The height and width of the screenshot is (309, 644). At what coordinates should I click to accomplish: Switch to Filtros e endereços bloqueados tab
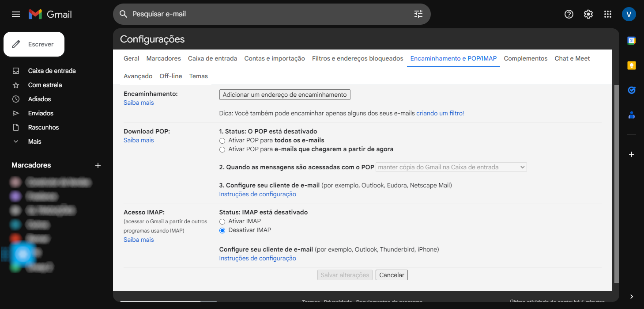click(358, 58)
